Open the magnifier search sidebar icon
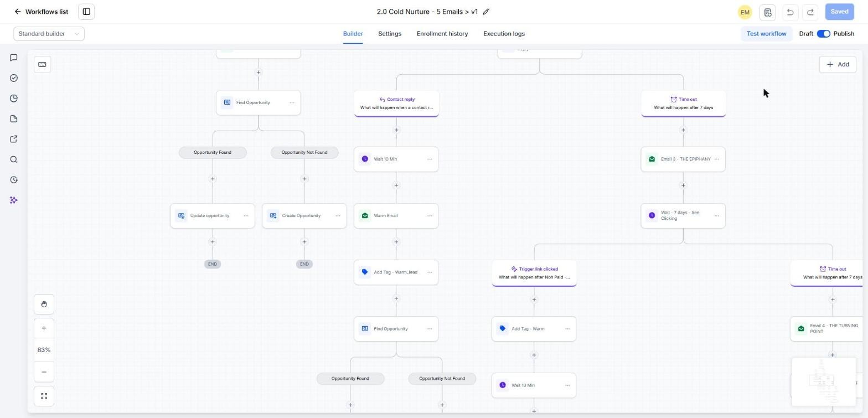This screenshot has width=868, height=418. (x=14, y=159)
